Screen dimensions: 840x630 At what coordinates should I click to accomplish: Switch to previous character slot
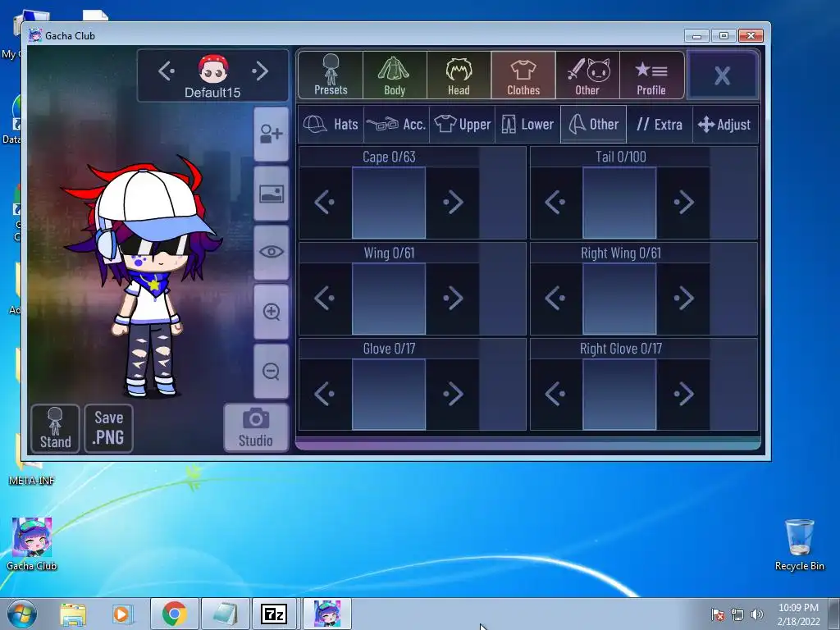pos(167,71)
